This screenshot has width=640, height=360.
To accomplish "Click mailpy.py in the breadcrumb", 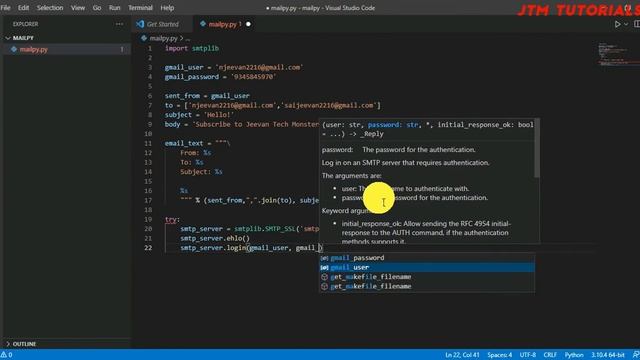I will [163, 38].
